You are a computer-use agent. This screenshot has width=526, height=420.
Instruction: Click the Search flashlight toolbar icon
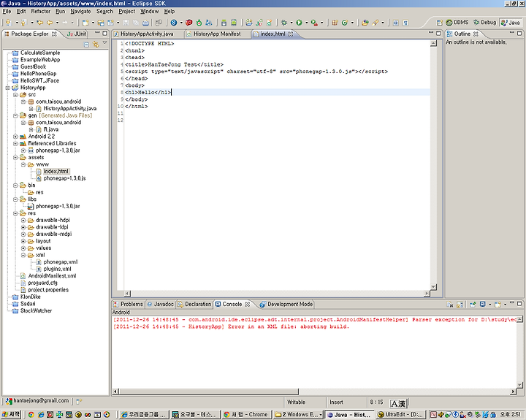click(376, 23)
